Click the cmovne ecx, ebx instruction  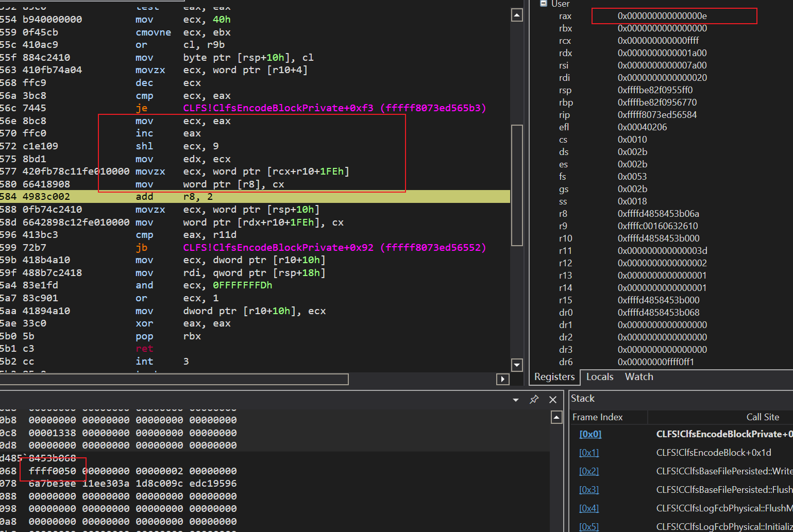pos(183,32)
